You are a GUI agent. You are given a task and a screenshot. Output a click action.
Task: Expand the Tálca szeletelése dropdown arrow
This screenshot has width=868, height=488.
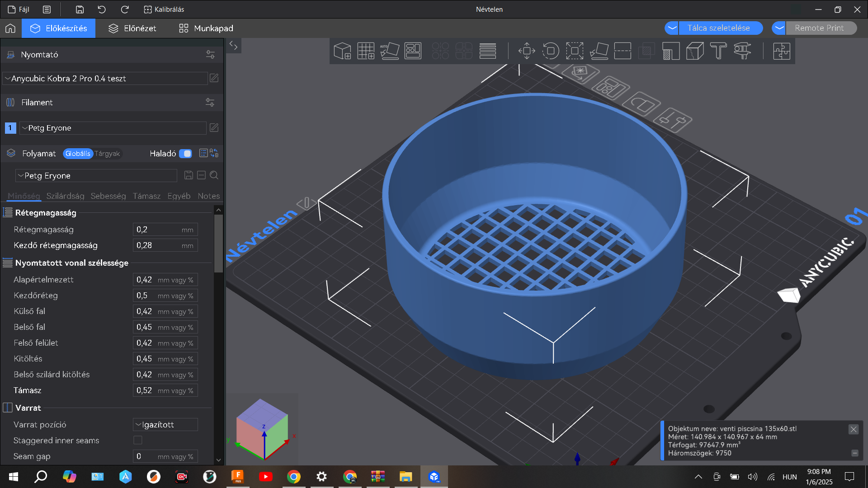[x=672, y=28]
